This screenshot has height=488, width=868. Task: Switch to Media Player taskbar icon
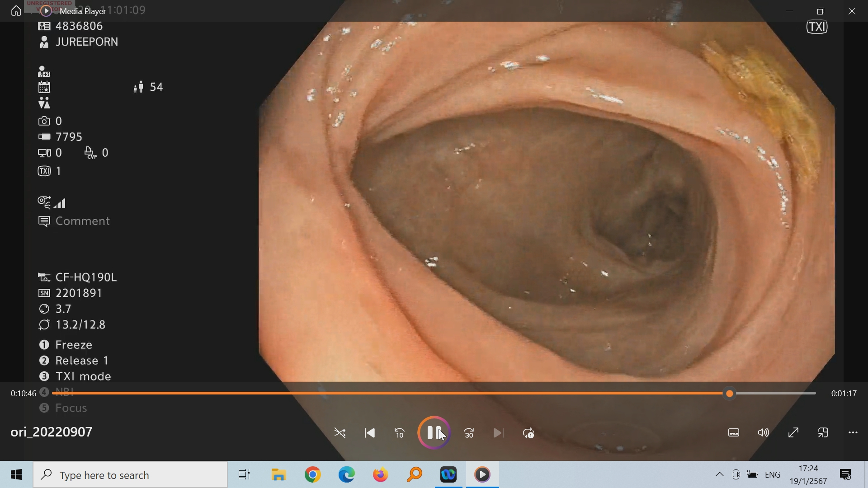click(x=482, y=475)
